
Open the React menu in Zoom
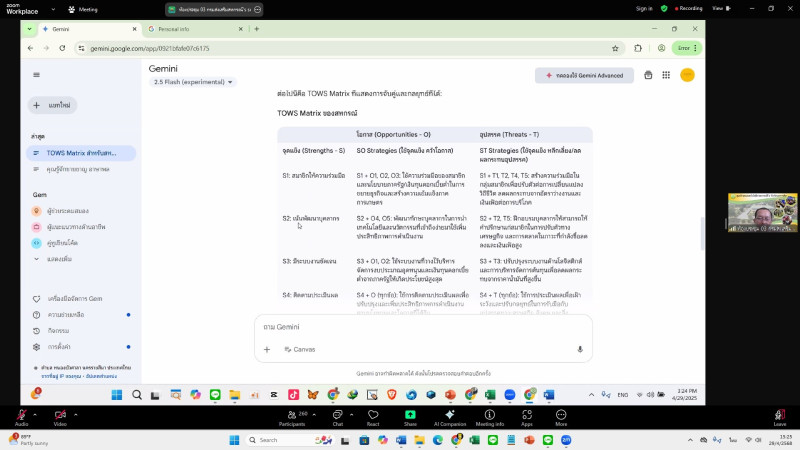click(373, 417)
